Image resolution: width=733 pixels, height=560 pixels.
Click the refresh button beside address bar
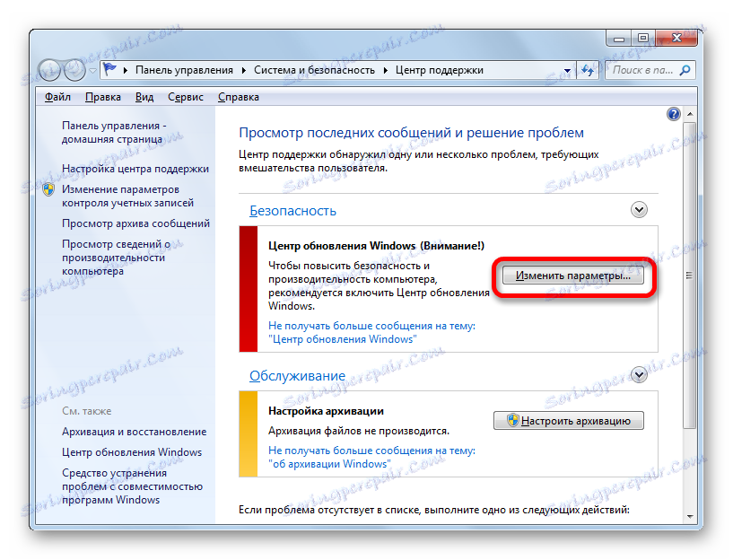pos(588,71)
